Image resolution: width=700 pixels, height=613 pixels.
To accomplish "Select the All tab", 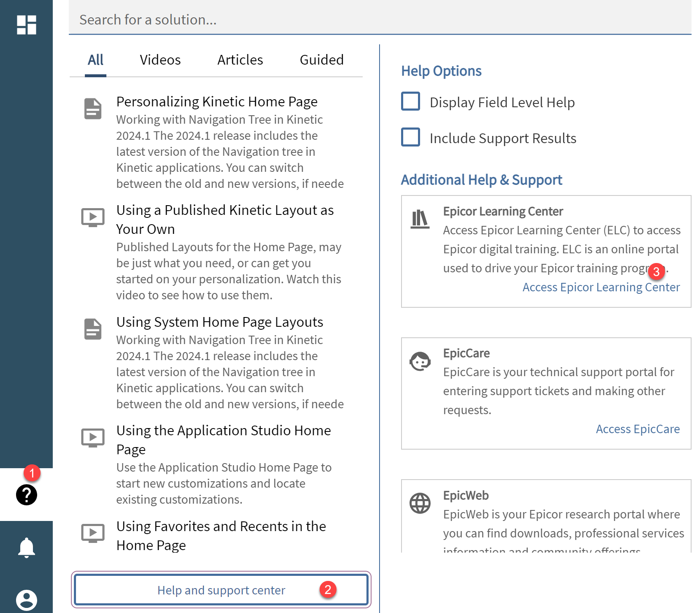I will pos(95,60).
